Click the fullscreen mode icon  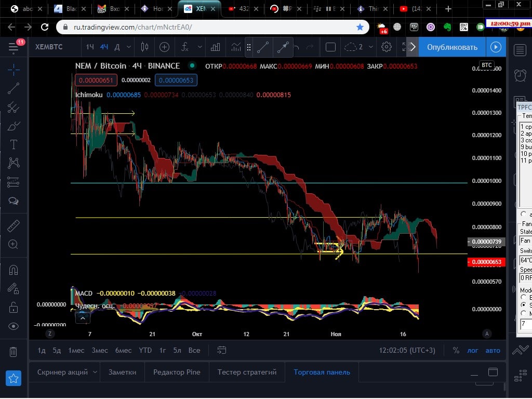click(x=404, y=47)
